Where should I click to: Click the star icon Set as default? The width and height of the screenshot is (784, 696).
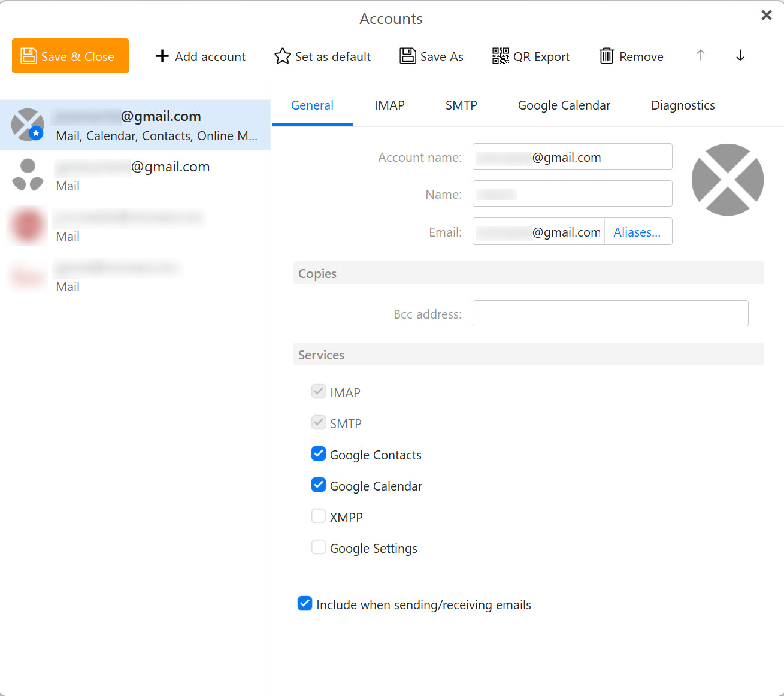[x=282, y=56]
